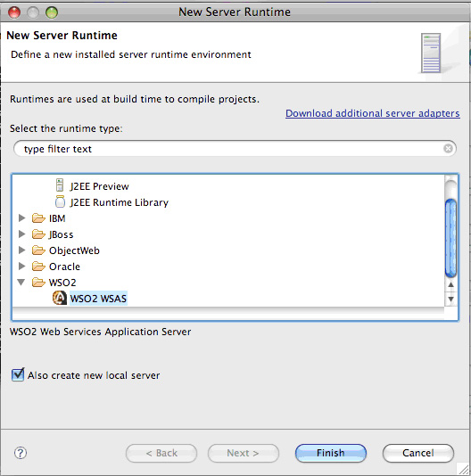The height and width of the screenshot is (476, 471).
Task: Select the IBM label
Action: tap(57, 218)
